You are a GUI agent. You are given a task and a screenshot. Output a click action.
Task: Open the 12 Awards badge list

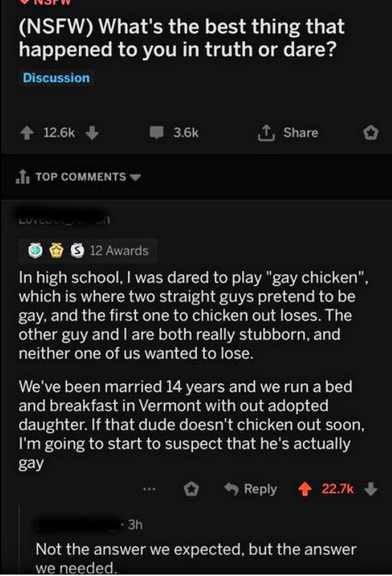(x=88, y=250)
